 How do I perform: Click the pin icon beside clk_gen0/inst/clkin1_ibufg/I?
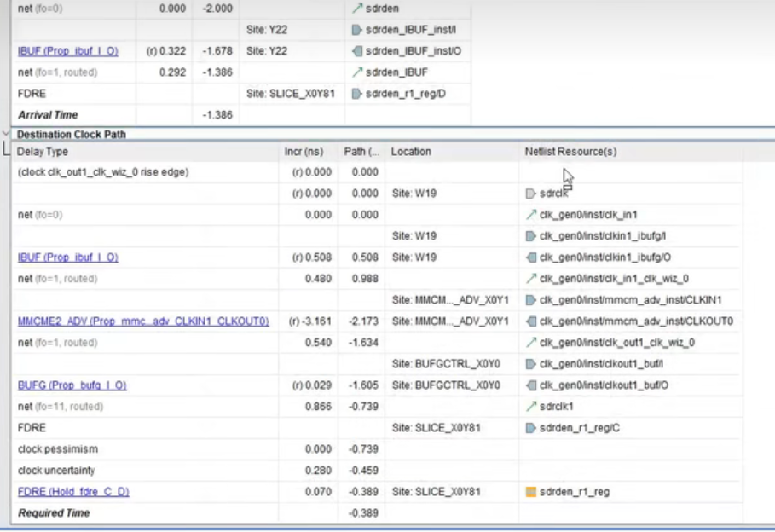[x=530, y=236]
